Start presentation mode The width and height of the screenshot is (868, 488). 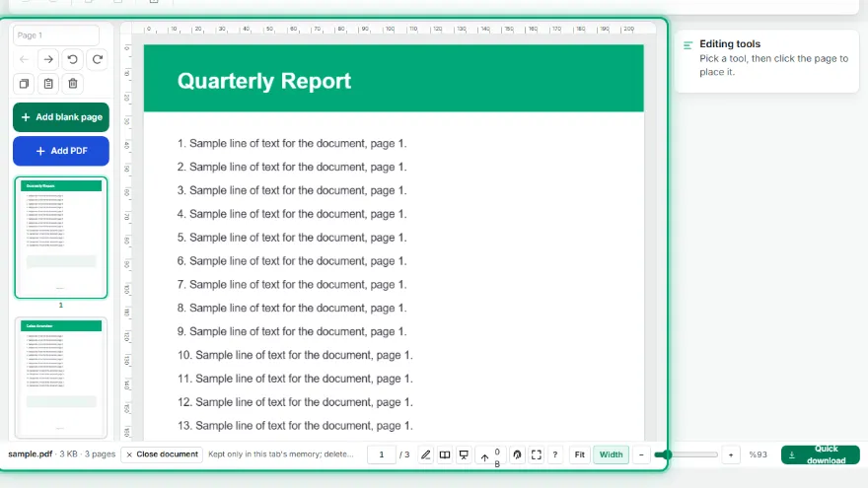464,454
